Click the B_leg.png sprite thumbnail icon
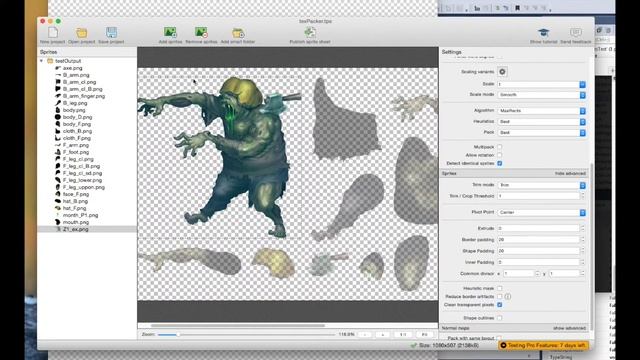This screenshot has width=640, height=360. coord(58,103)
